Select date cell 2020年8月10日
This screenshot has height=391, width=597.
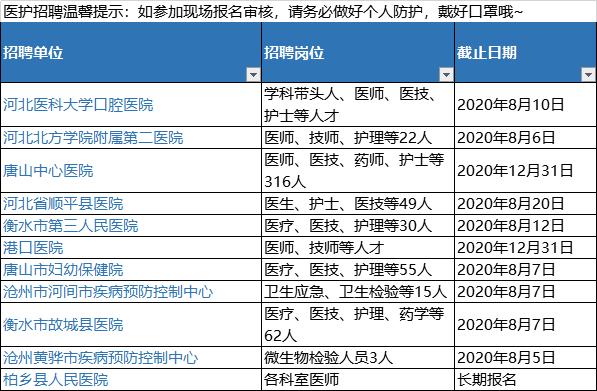[525, 105]
